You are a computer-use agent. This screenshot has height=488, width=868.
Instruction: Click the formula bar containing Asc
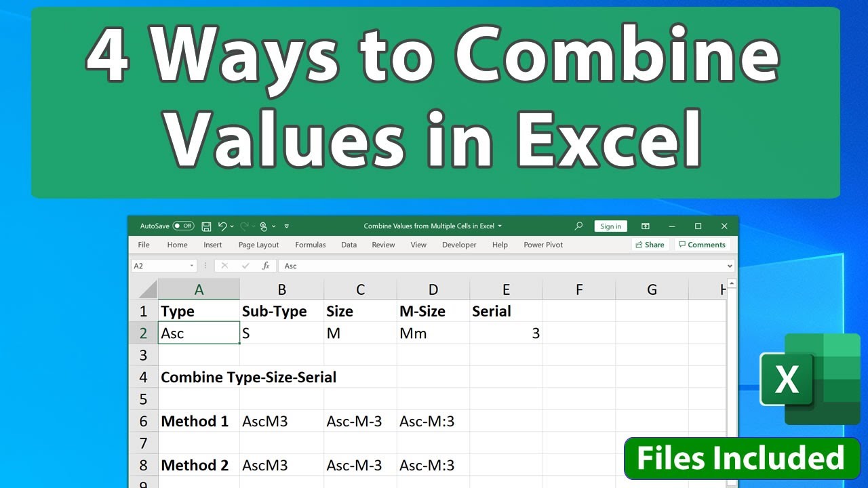tap(502, 266)
